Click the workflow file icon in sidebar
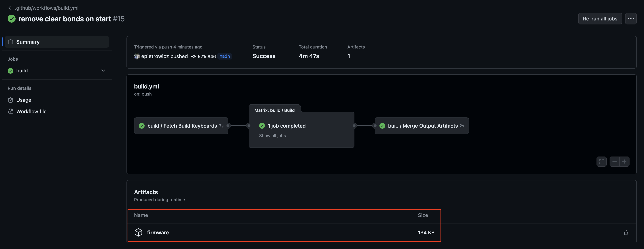The image size is (644, 249). [x=10, y=111]
